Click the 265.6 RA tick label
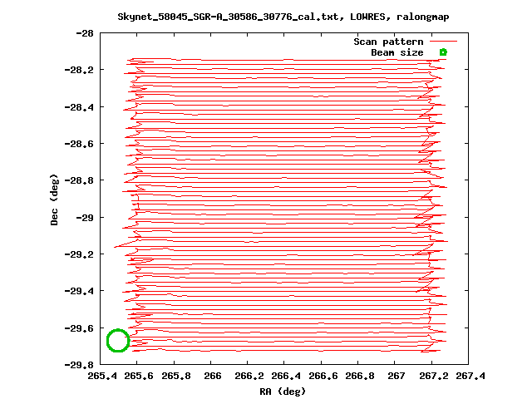Viewport: 532px width, 399px height. (x=139, y=376)
